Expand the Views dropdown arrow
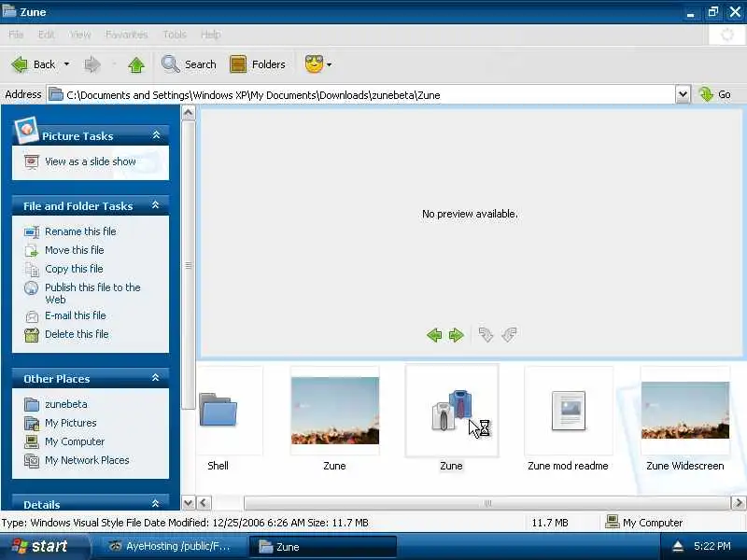747x560 pixels. tap(329, 64)
